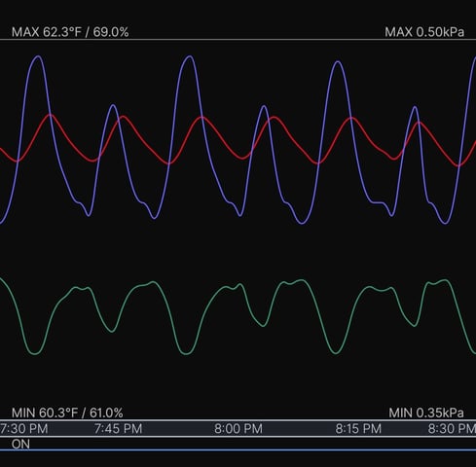476x467 pixels.
Task: Click the green curve's deep dip before 8:15 PM
Action: (335, 353)
